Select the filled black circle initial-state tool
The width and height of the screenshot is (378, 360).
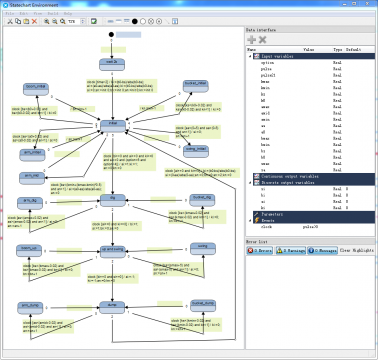coord(135,21)
